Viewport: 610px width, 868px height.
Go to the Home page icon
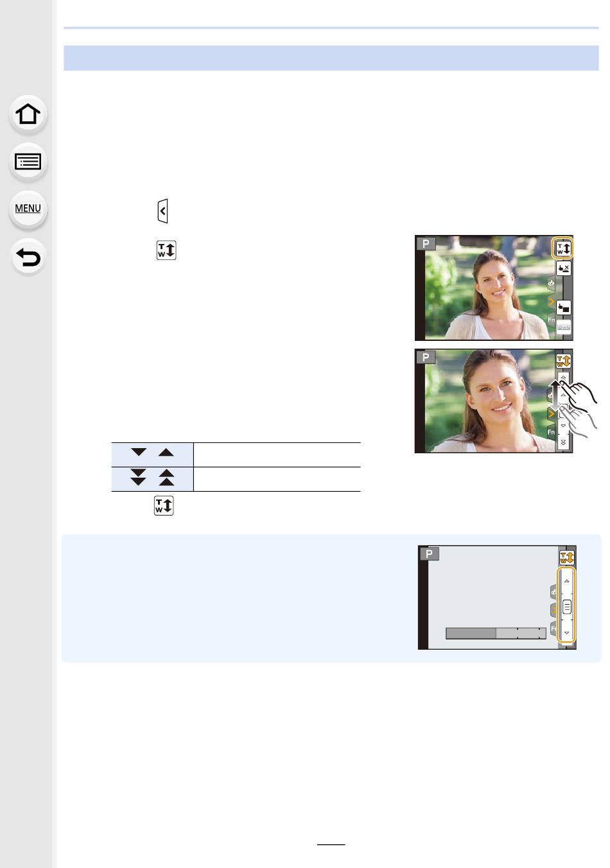tap(28, 115)
